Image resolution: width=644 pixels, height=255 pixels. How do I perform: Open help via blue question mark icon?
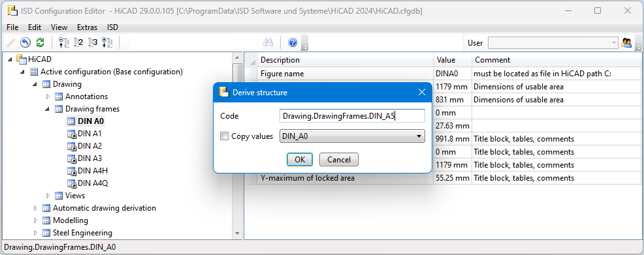pyautogui.click(x=293, y=42)
